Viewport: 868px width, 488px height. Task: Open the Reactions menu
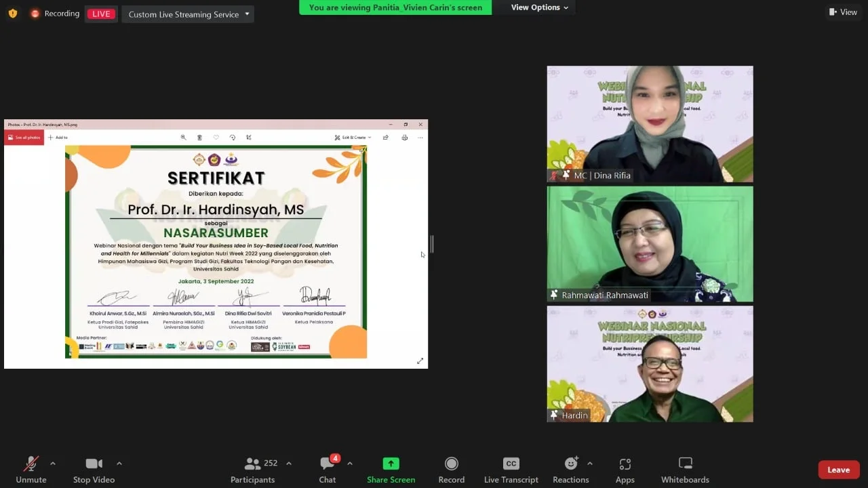[x=571, y=470]
